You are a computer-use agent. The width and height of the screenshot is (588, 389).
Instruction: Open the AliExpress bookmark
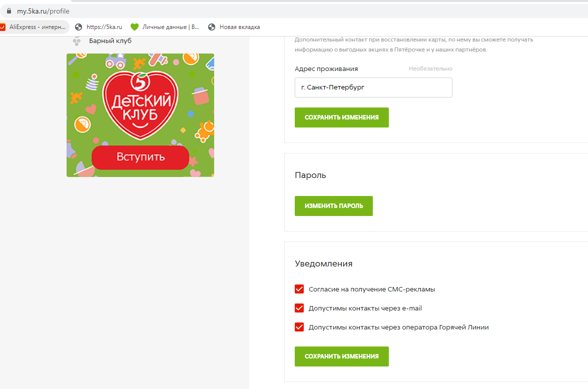point(34,27)
